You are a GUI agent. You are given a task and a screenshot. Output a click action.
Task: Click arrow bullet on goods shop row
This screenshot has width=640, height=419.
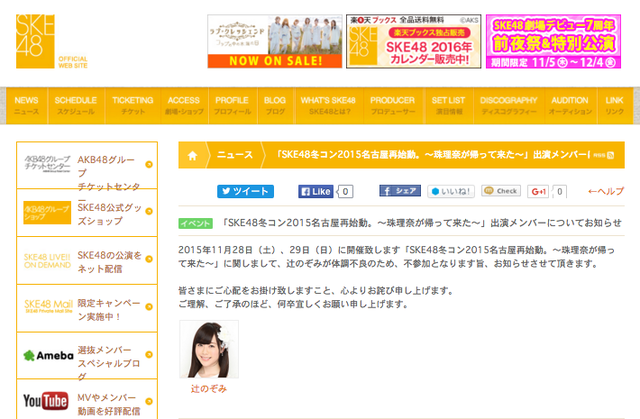click(149, 211)
